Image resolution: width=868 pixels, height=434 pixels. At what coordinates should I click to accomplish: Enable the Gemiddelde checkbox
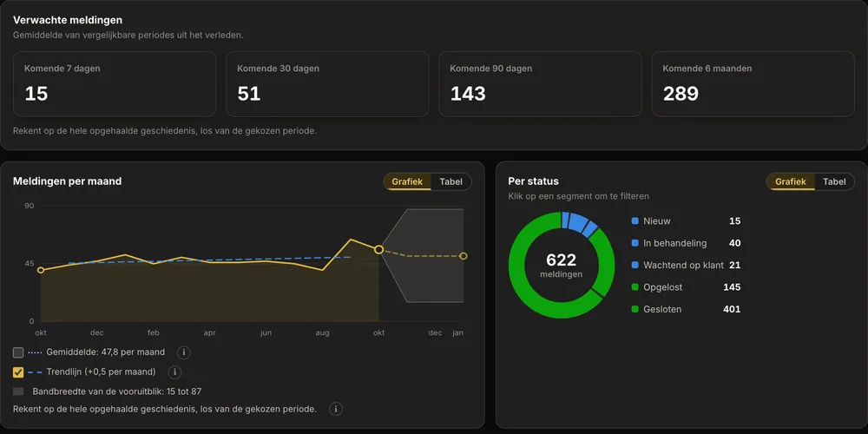coord(18,352)
